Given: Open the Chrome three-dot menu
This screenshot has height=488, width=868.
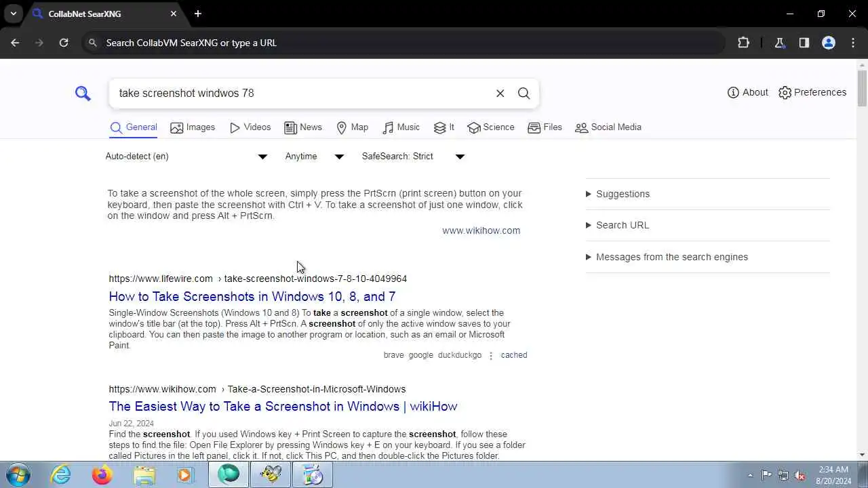Looking at the screenshot, I should click(853, 43).
